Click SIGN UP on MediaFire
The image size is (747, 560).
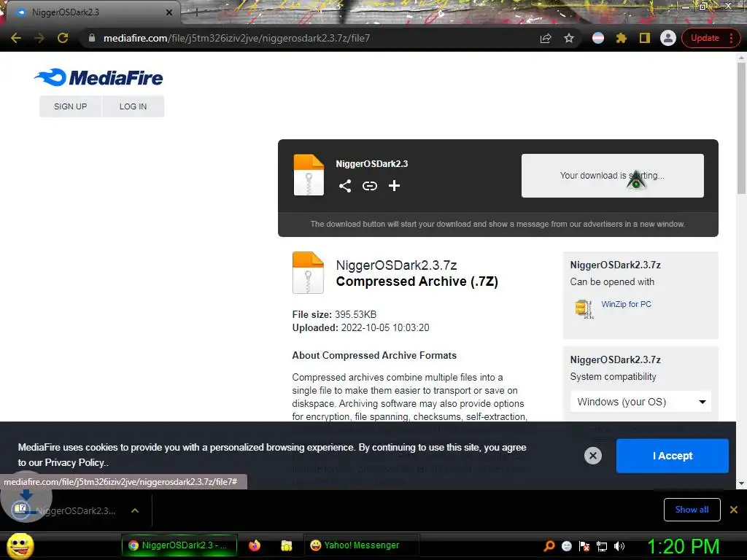click(71, 106)
